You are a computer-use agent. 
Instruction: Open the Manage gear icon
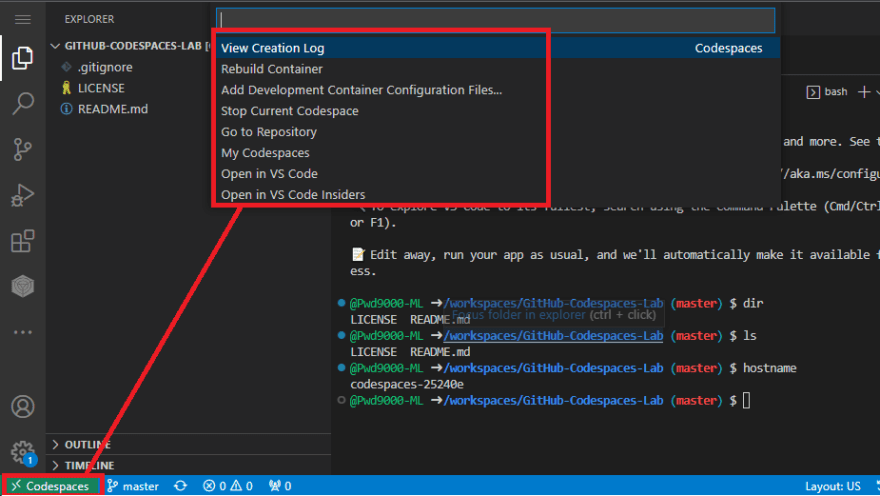click(x=22, y=452)
